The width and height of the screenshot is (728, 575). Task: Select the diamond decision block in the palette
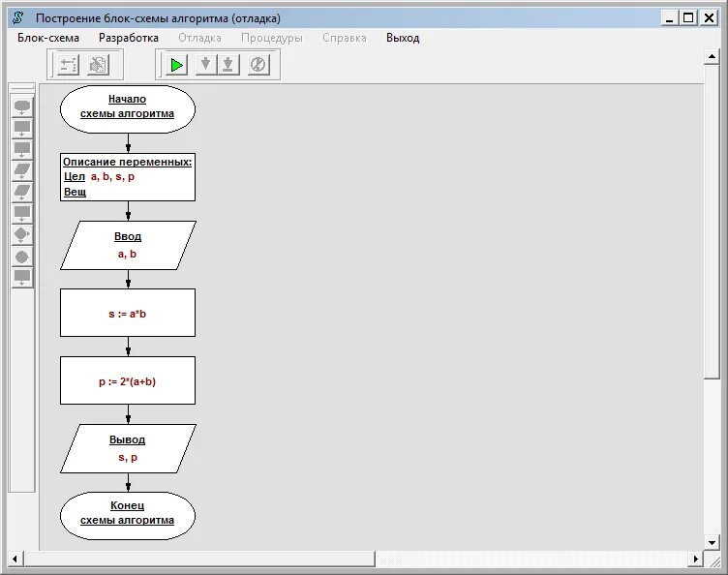click(22, 235)
